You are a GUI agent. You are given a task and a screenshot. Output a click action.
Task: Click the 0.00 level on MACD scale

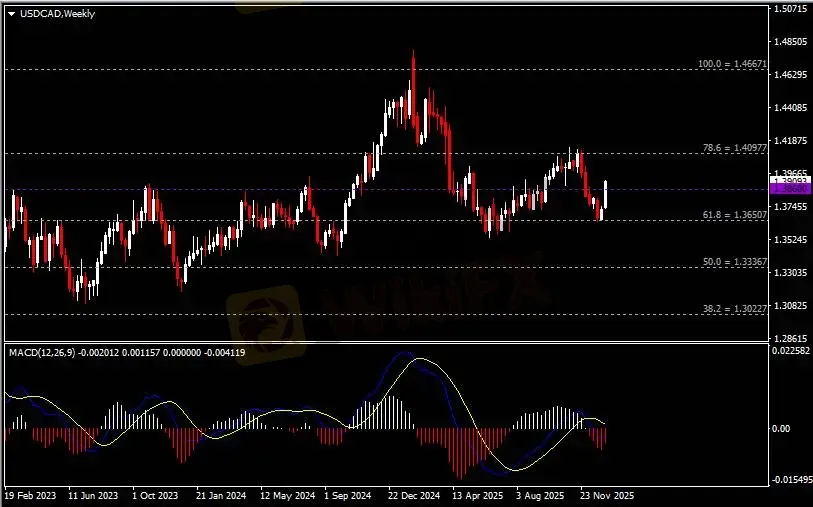(x=781, y=429)
